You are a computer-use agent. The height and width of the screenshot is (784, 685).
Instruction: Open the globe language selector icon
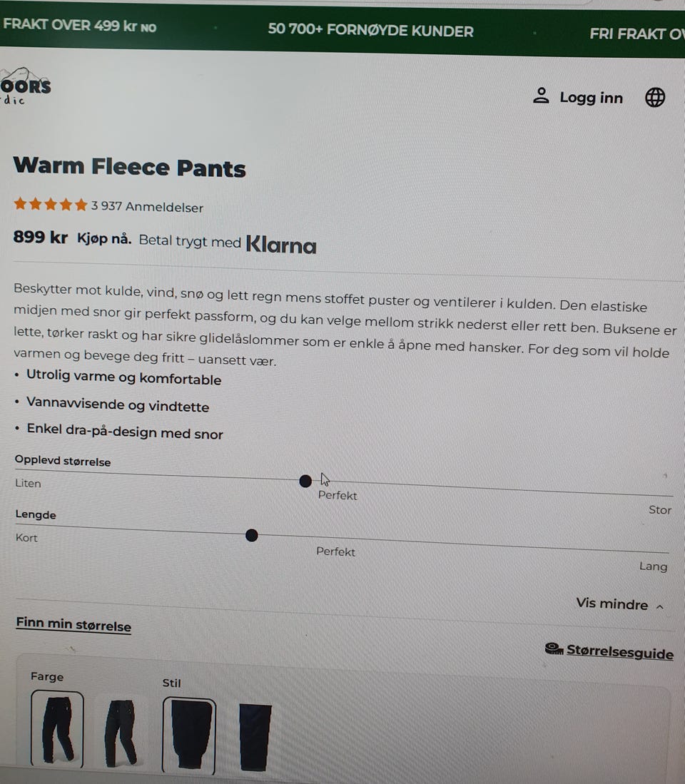pyautogui.click(x=655, y=97)
